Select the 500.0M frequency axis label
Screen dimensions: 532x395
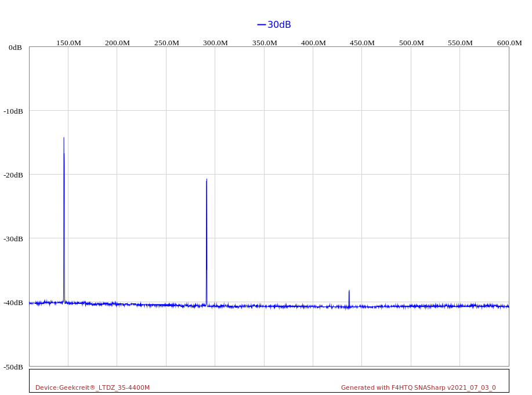click(411, 43)
